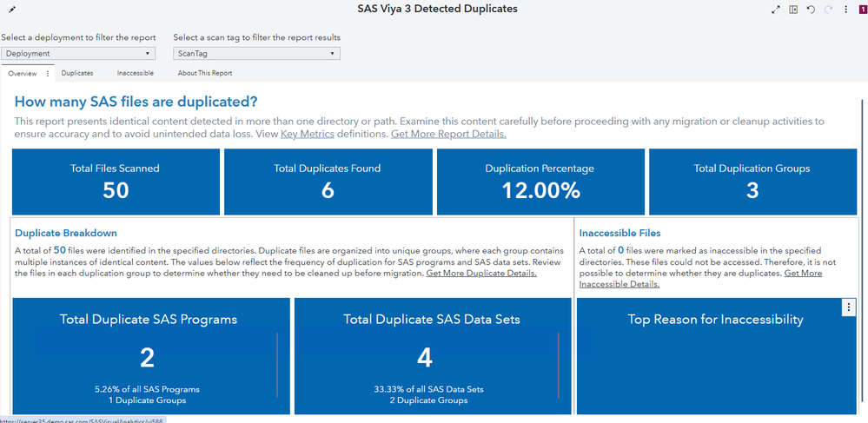The image size is (868, 423).
Task: Click the Inaccessible Files heading
Action: click(620, 233)
